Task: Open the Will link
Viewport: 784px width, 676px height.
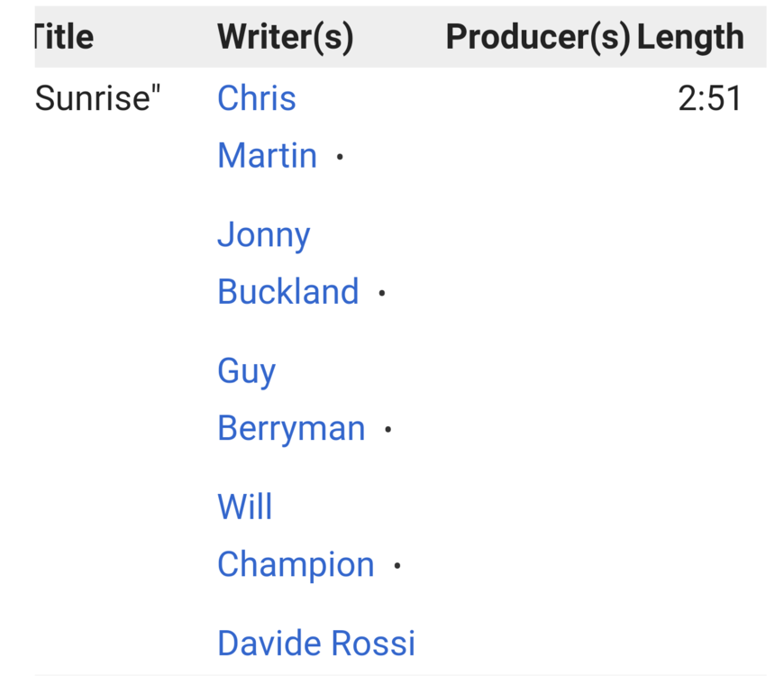Action: pyautogui.click(x=244, y=507)
